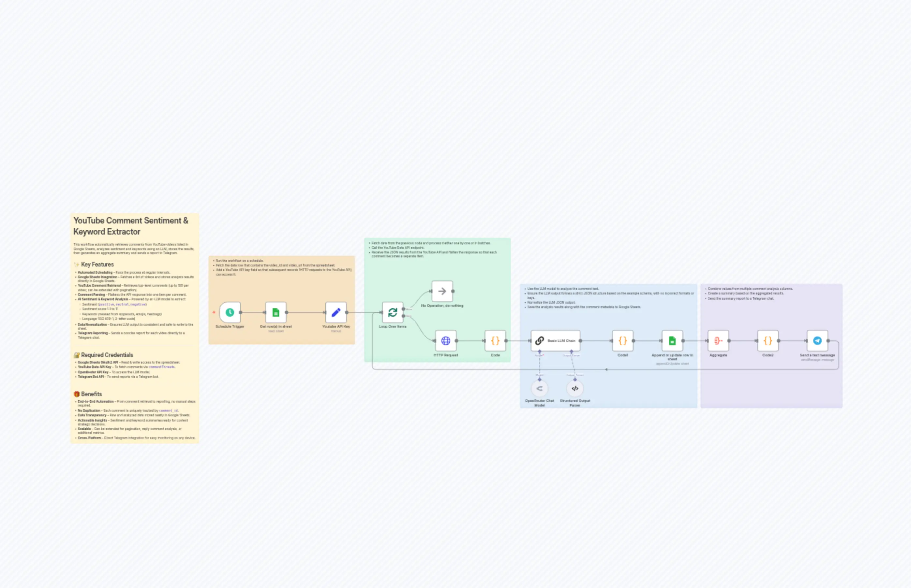Open the HTTP Request node

click(446, 340)
